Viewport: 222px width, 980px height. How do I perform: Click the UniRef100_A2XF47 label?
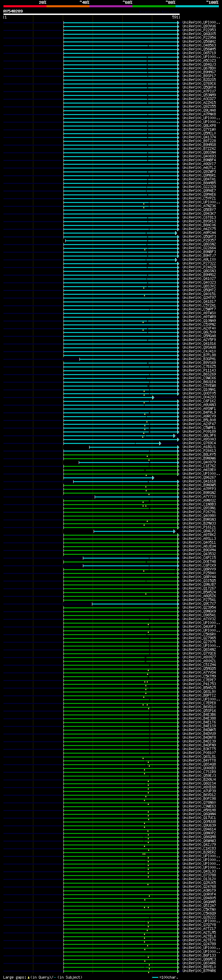[199, 424]
